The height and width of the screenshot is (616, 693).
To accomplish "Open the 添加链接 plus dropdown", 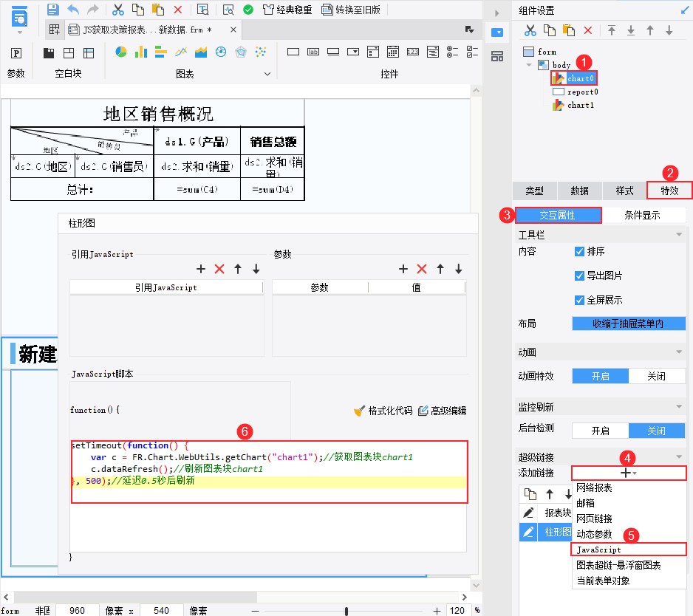I will point(629,473).
